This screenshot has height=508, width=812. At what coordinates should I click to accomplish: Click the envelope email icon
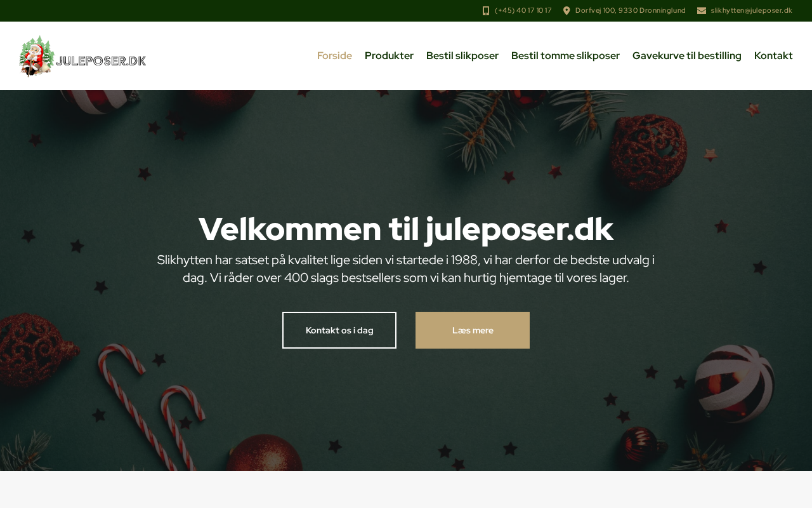coord(702,11)
